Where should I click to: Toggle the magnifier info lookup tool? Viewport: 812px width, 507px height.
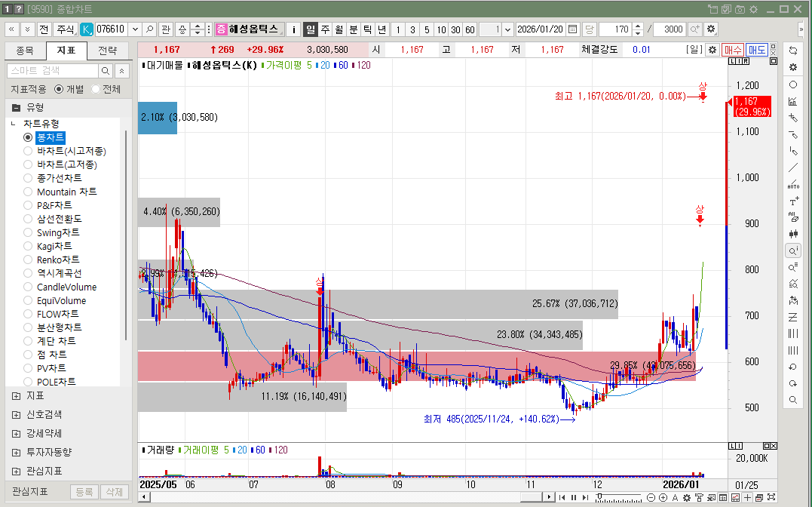click(x=793, y=251)
